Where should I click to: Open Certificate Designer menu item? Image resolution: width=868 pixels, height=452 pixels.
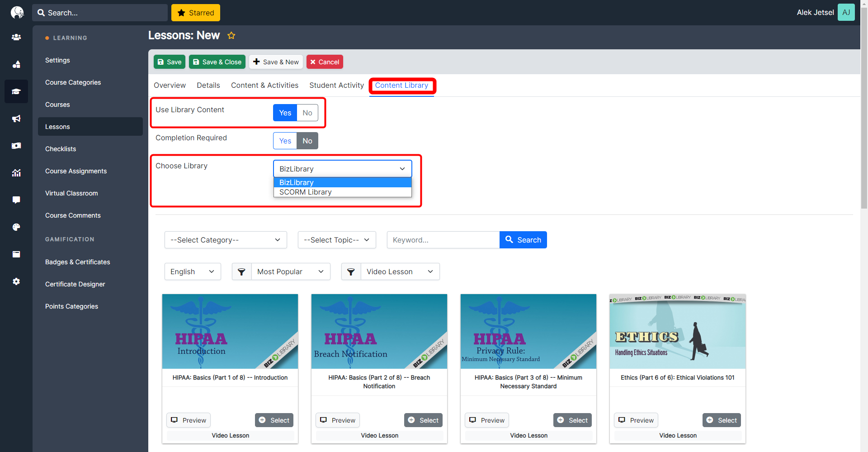(x=90, y=284)
